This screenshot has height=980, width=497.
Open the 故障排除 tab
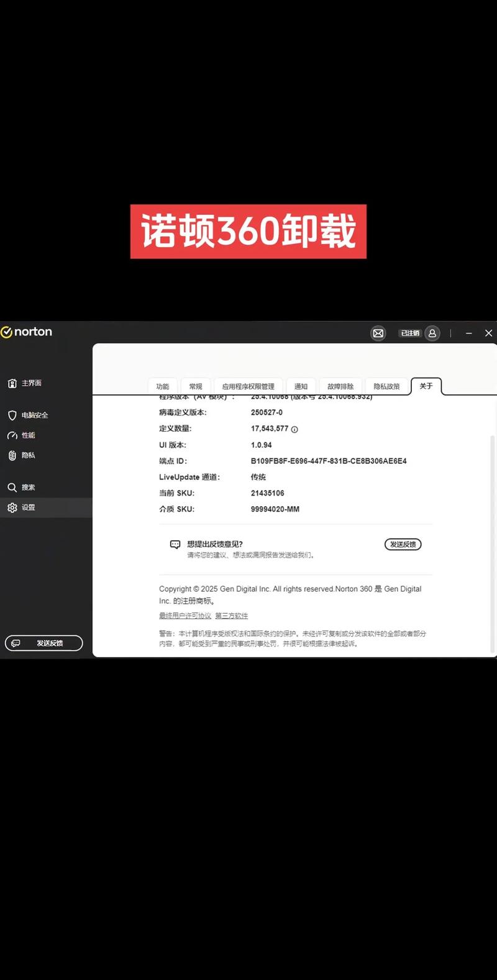point(340,386)
